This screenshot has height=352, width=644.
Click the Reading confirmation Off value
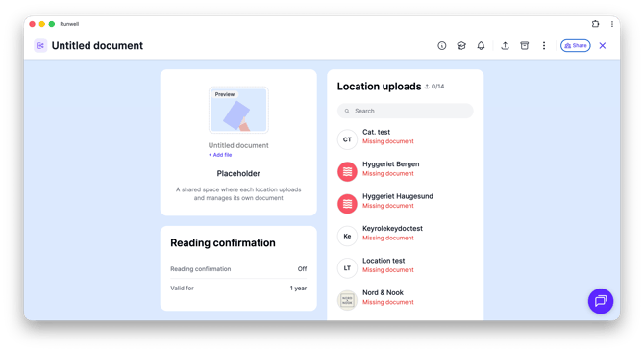click(x=302, y=269)
